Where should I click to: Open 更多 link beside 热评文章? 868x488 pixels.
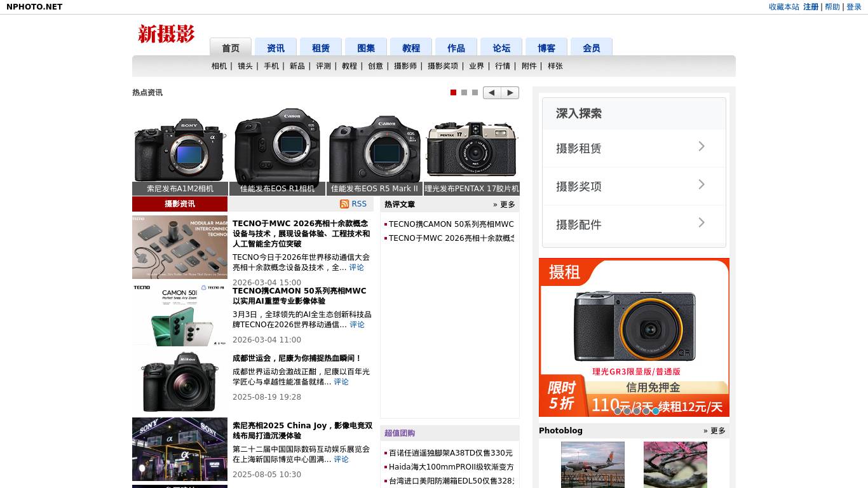coord(504,205)
